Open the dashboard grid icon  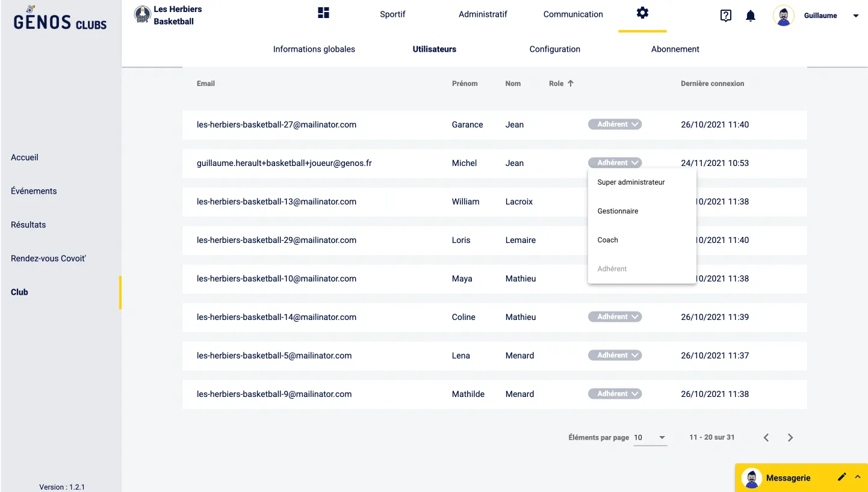[x=323, y=13]
